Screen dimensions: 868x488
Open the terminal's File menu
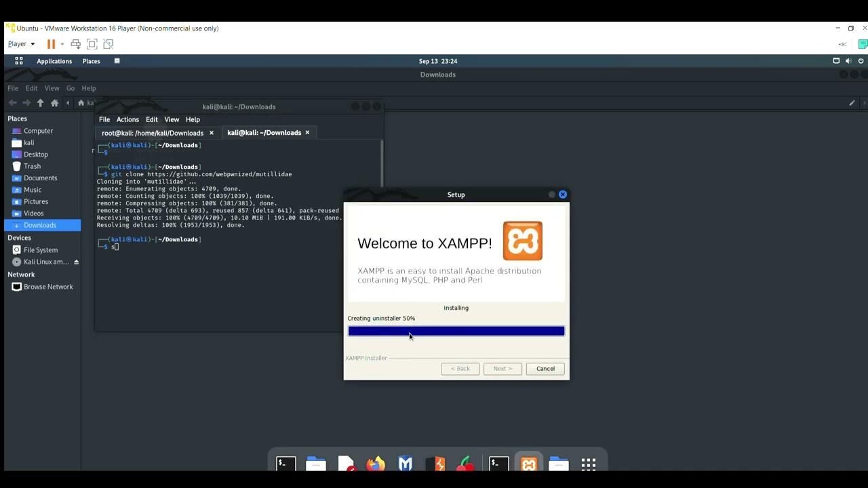coord(104,119)
